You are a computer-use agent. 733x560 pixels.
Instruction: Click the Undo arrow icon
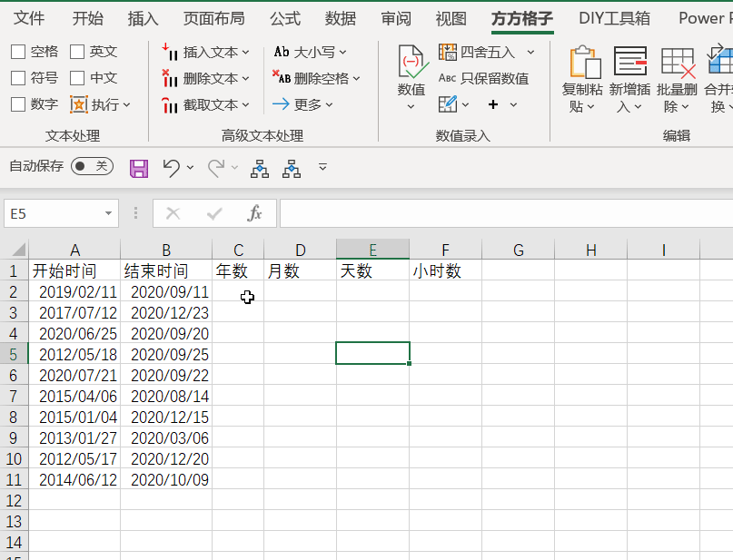pyautogui.click(x=171, y=167)
